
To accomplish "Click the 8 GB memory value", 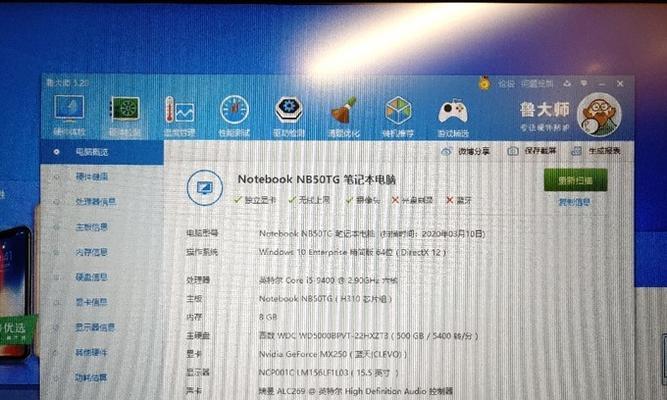I will click(x=268, y=317).
